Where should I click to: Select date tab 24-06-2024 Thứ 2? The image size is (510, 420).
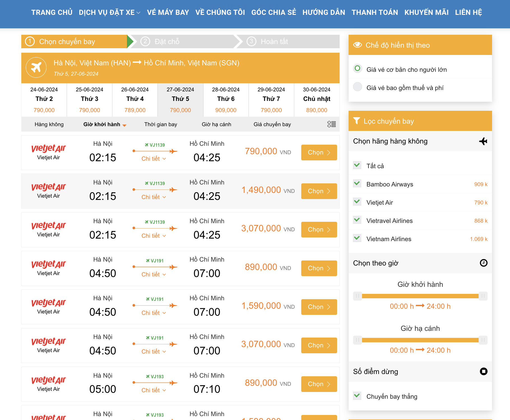pyautogui.click(x=44, y=100)
